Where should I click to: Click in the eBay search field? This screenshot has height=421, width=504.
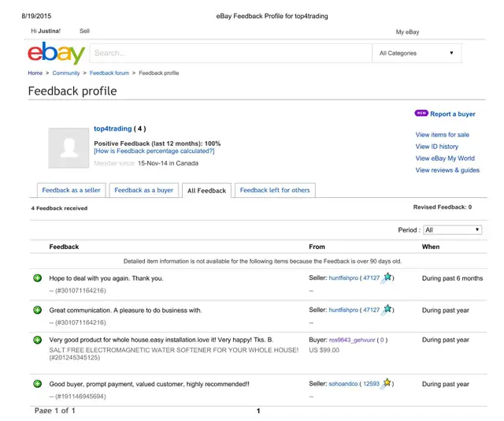coord(228,54)
